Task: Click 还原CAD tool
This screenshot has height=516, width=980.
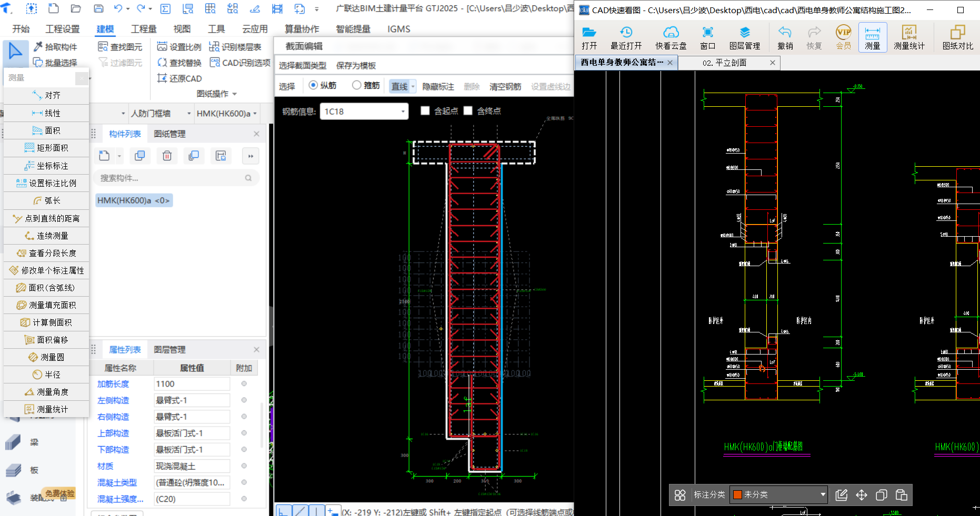Action: click(179, 78)
